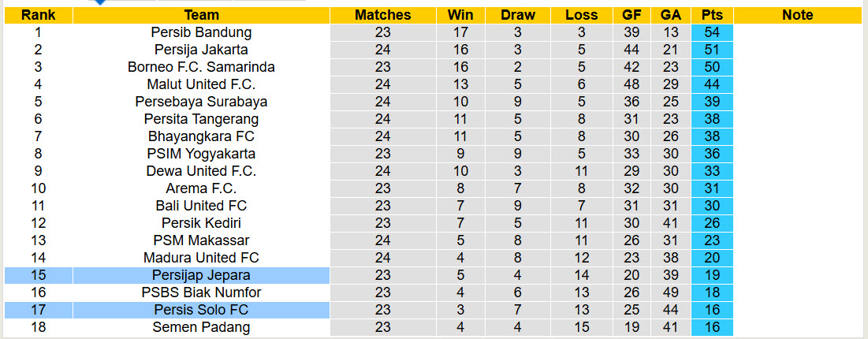The width and height of the screenshot is (868, 339).
Task: Select the Note column header
Action: [x=798, y=15]
